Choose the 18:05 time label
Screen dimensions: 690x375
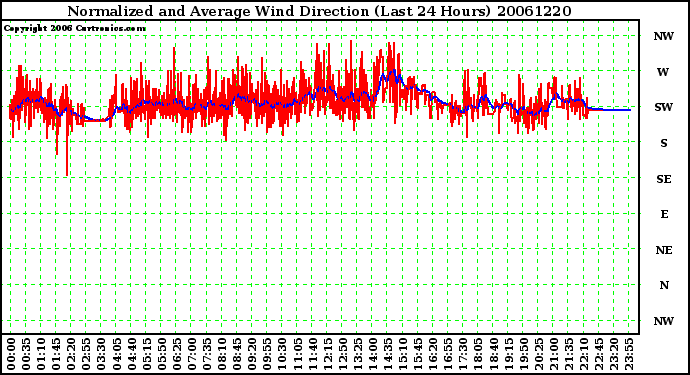[478, 354]
